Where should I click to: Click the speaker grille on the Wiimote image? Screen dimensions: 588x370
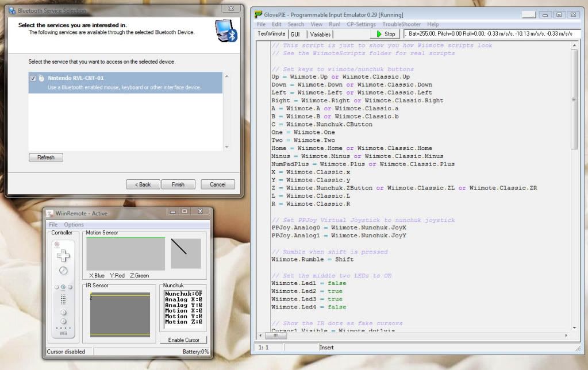pos(63,299)
